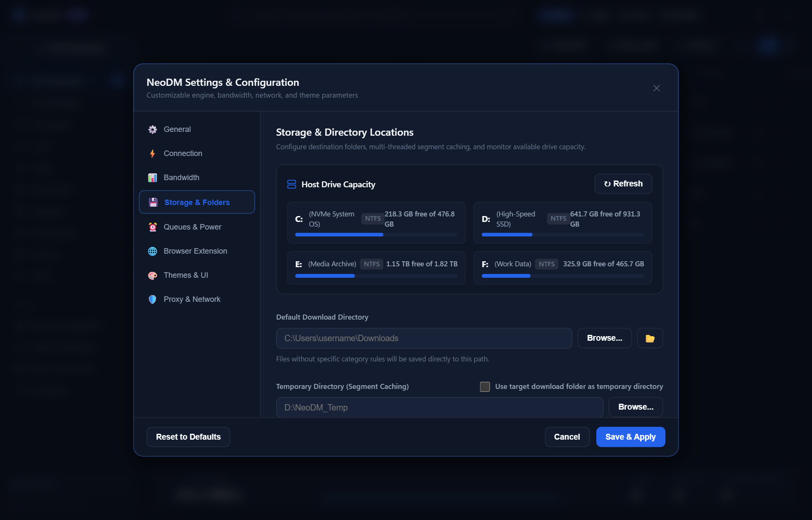Open the Bandwidth settings tab
The height and width of the screenshot is (520, 812).
197,178
